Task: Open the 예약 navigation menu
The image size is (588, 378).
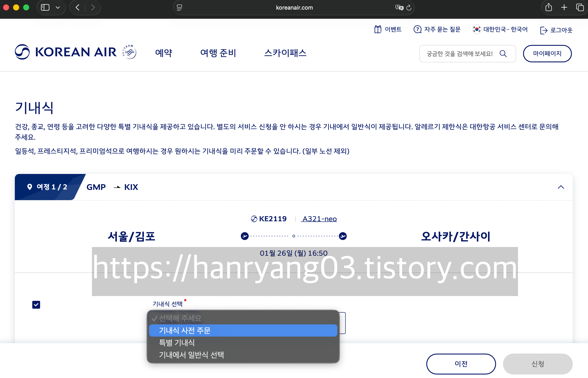Action: [x=164, y=53]
